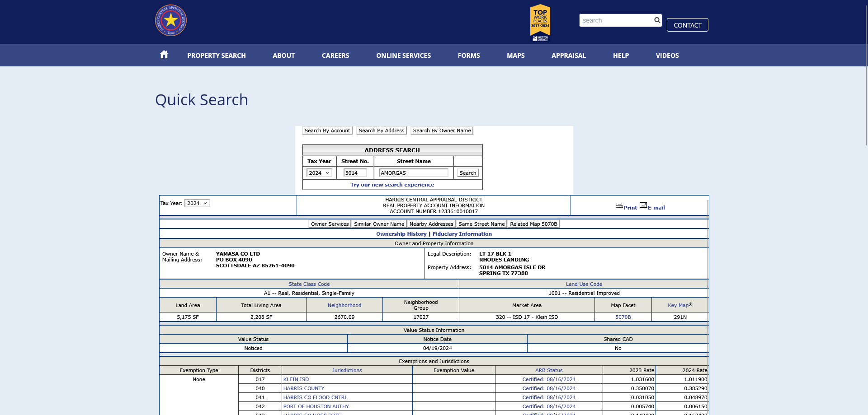Open the APPRAISAL menu
Viewport: 868px width, 415px height.
pyautogui.click(x=569, y=56)
